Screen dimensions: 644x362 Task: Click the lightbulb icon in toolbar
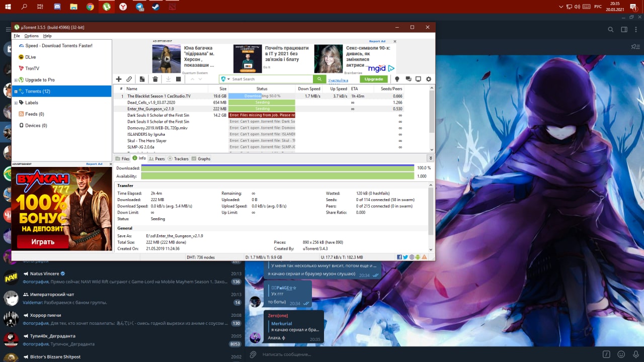[x=397, y=79]
